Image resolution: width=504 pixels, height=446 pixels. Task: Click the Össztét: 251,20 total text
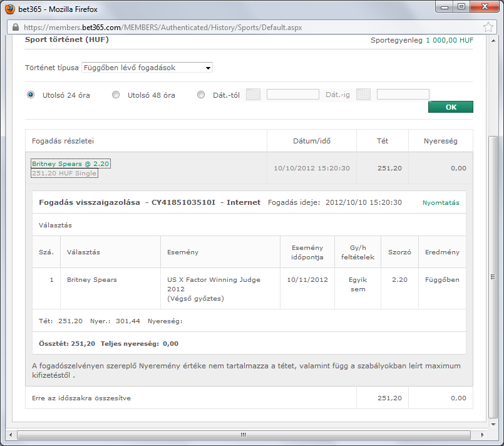67,343
